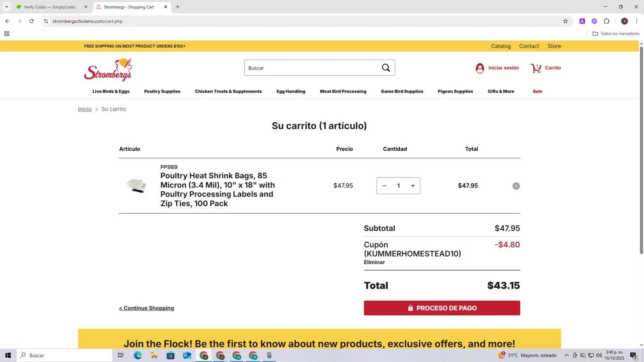Open File Explorer from the taskbar
The width and height of the screenshot is (644, 362).
154,355
